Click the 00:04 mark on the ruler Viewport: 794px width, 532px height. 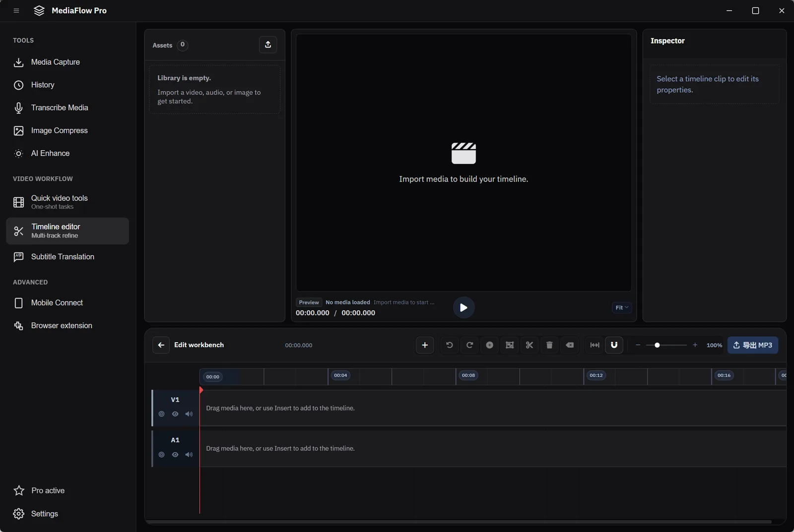click(x=340, y=375)
